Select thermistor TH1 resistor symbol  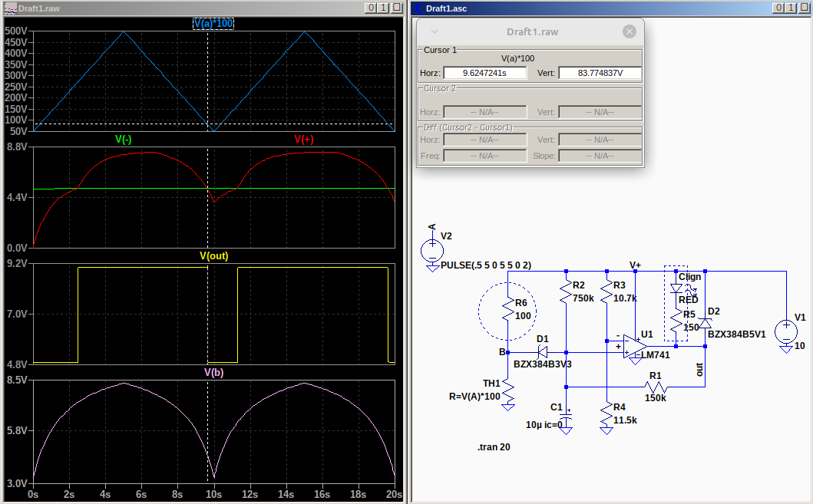pos(507,390)
